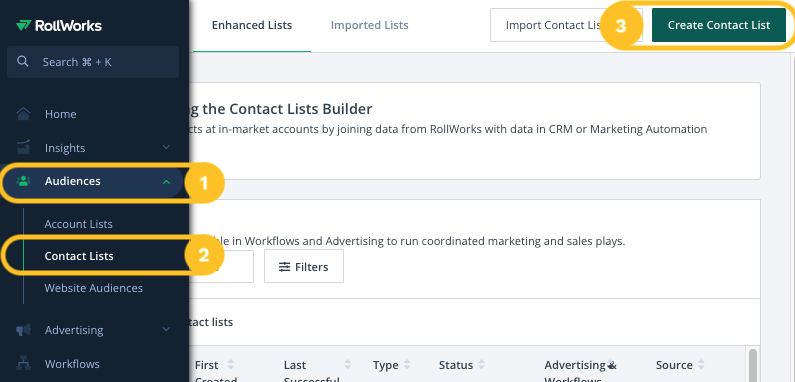Image resolution: width=795 pixels, height=382 pixels.
Task: Sort by Type column arrows
Action: click(x=407, y=365)
